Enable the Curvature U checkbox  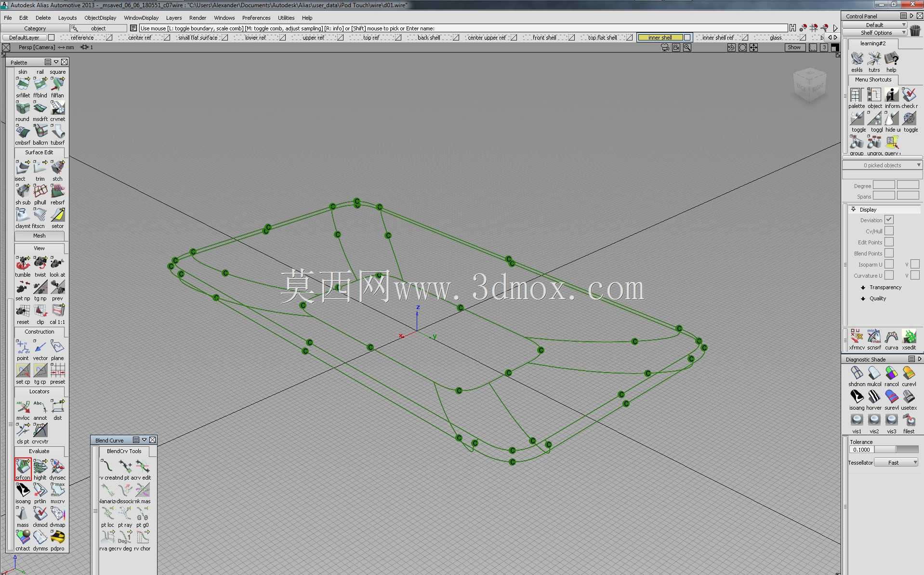[x=889, y=275]
